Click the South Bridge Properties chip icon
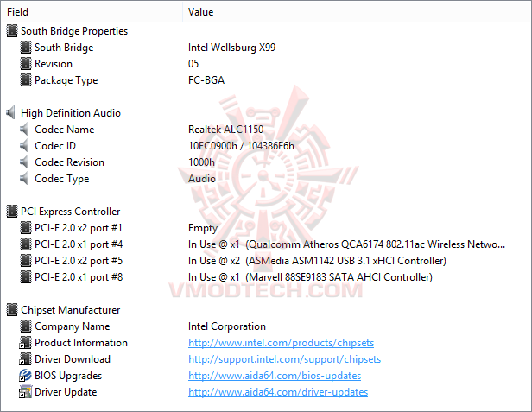The height and width of the screenshot is (412, 532). pyautogui.click(x=12, y=31)
